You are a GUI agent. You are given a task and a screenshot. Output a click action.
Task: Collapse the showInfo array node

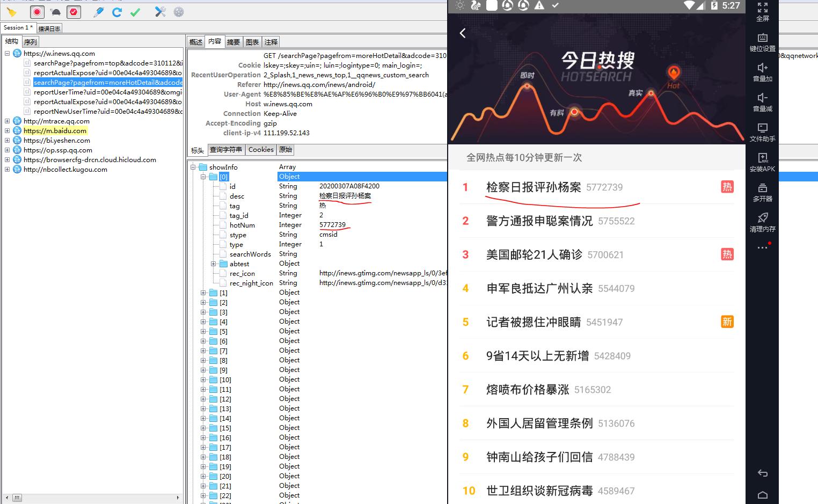193,167
